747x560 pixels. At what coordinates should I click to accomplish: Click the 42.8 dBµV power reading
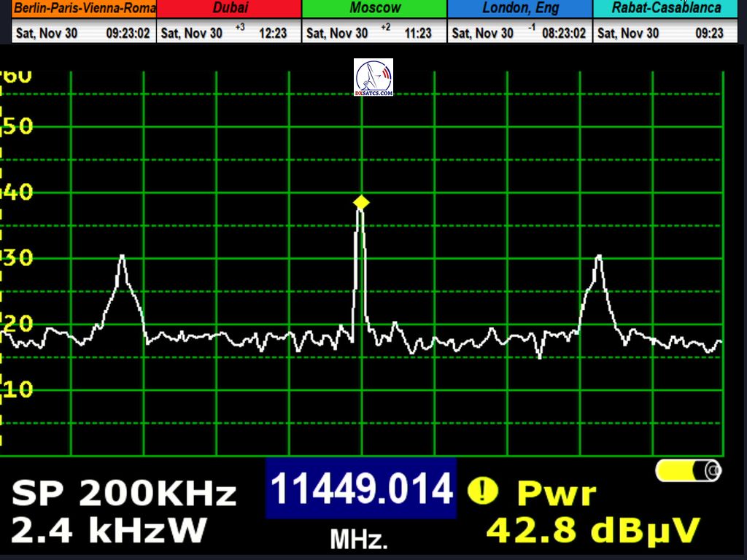[x=593, y=530]
